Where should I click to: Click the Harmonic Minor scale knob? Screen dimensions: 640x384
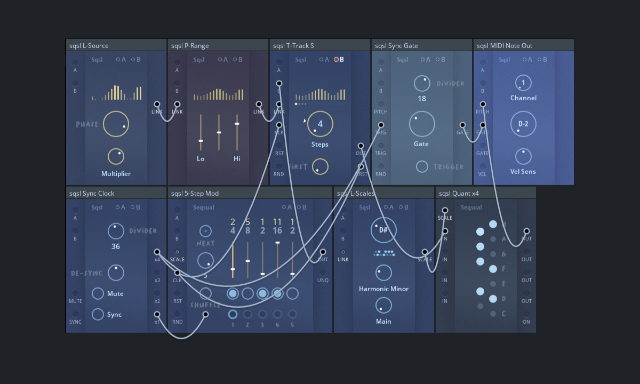[383, 273]
